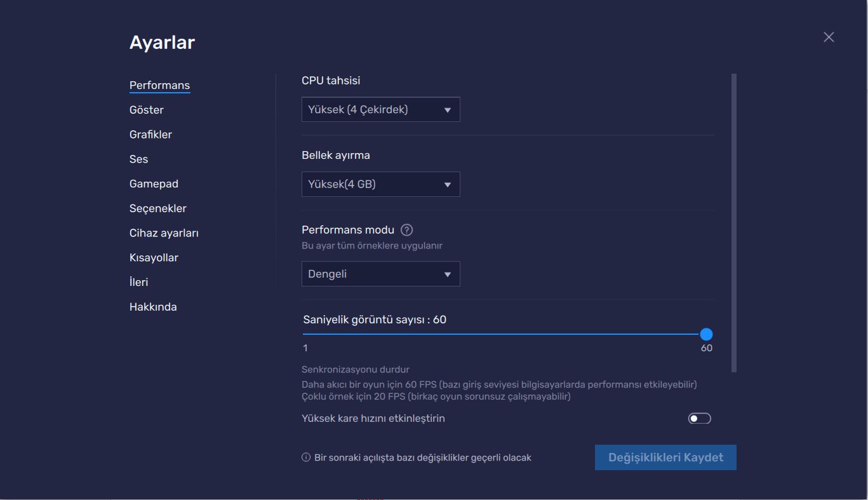868x500 pixels.
Task: Click the slider minimum label 1
Action: pos(305,348)
